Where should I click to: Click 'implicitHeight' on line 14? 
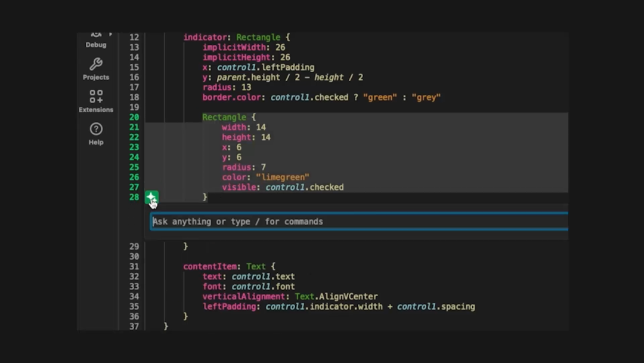click(x=237, y=57)
